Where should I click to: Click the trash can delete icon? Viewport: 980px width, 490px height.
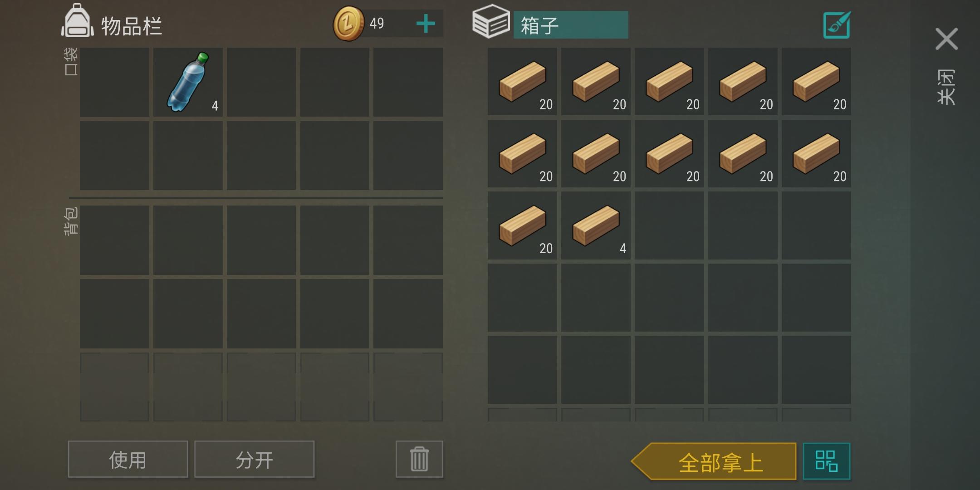pos(419,459)
